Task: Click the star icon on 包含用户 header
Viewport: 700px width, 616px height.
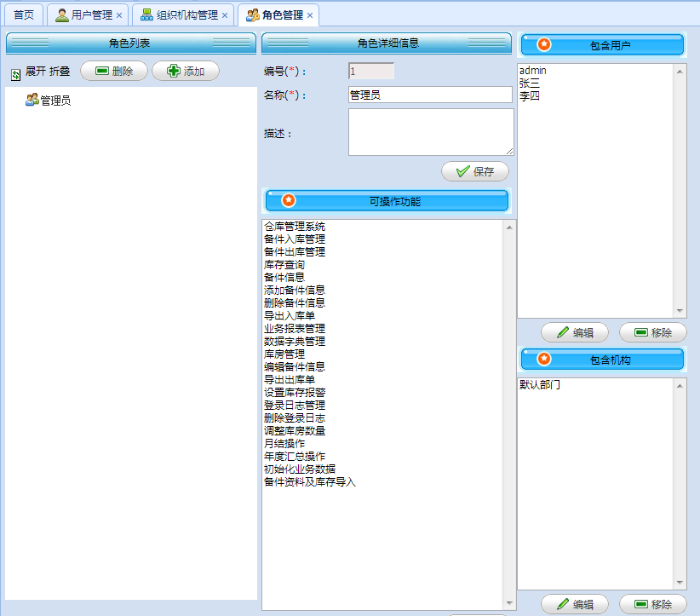Action: pos(544,44)
